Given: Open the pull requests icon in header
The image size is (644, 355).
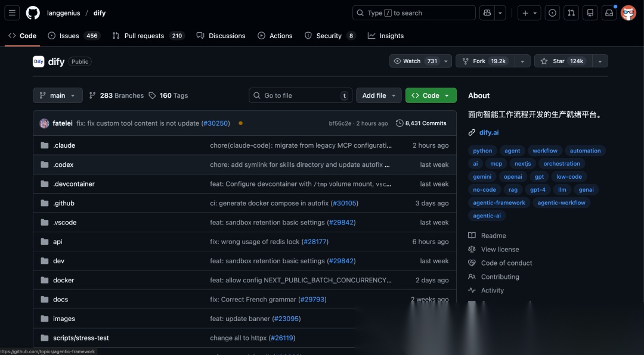Looking at the screenshot, I should click(x=571, y=13).
